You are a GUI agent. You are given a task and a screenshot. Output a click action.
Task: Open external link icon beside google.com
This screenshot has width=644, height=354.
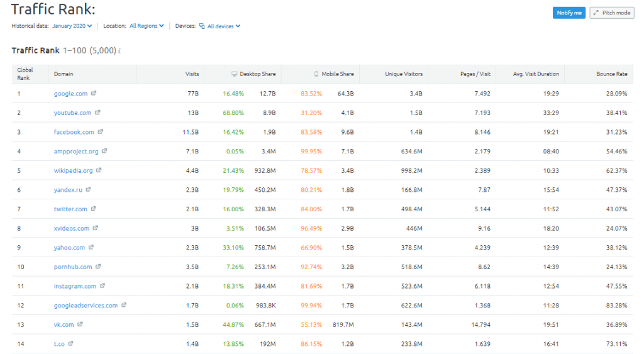[94, 93]
